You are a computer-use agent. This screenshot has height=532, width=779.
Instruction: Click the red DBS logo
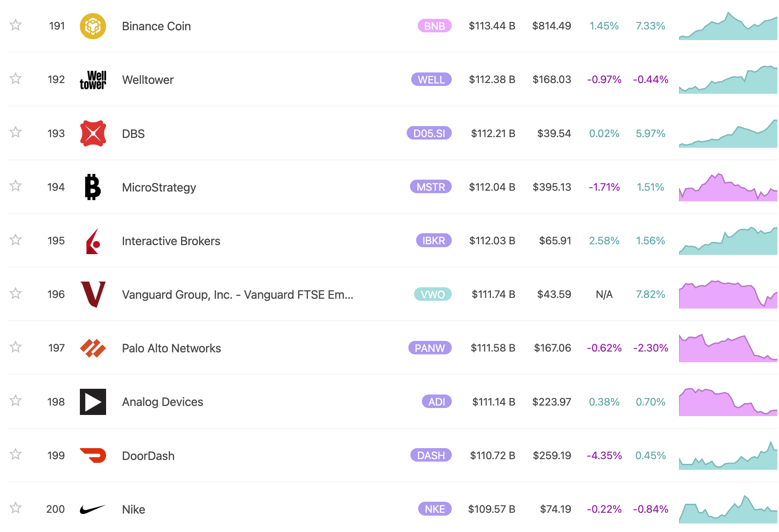point(93,133)
